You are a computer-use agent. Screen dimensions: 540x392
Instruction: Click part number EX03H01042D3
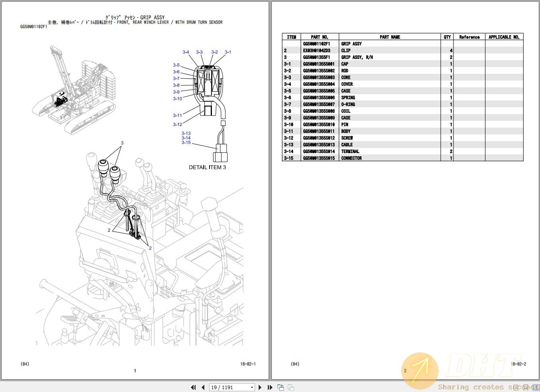[x=316, y=50]
